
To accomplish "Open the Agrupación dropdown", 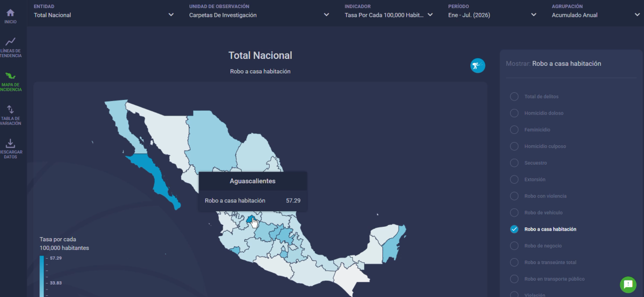I will [x=595, y=15].
